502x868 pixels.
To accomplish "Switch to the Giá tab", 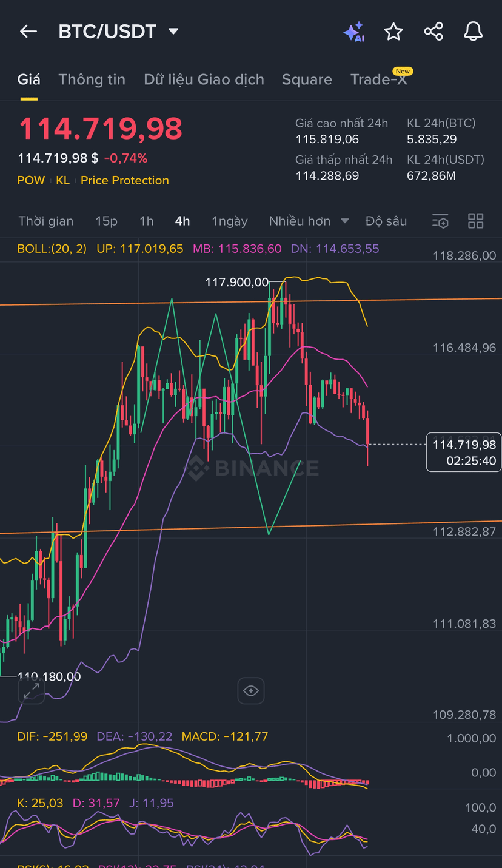I will point(28,79).
